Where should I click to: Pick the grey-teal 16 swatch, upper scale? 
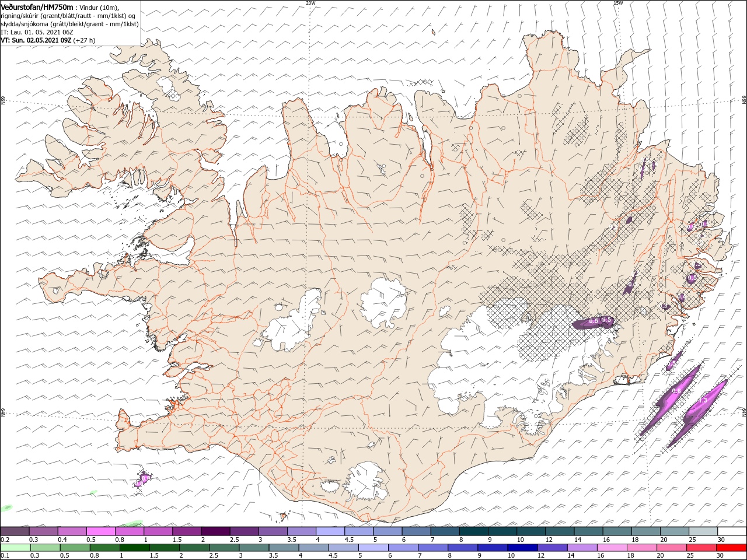point(617,531)
